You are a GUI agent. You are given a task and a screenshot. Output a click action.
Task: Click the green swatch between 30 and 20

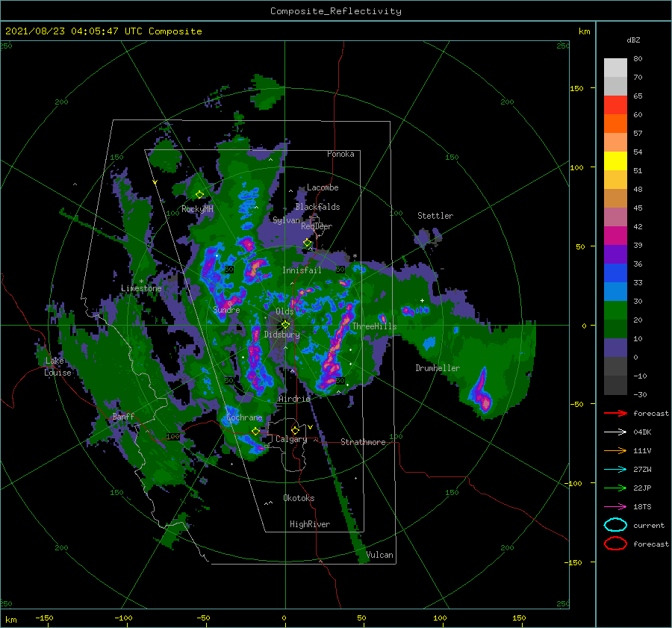[615, 311]
